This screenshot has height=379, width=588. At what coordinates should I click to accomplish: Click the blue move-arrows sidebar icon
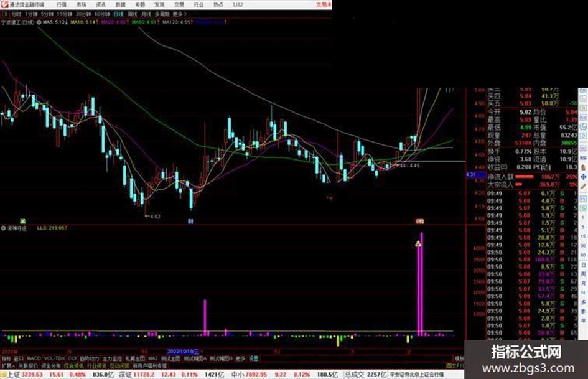[x=583, y=176]
